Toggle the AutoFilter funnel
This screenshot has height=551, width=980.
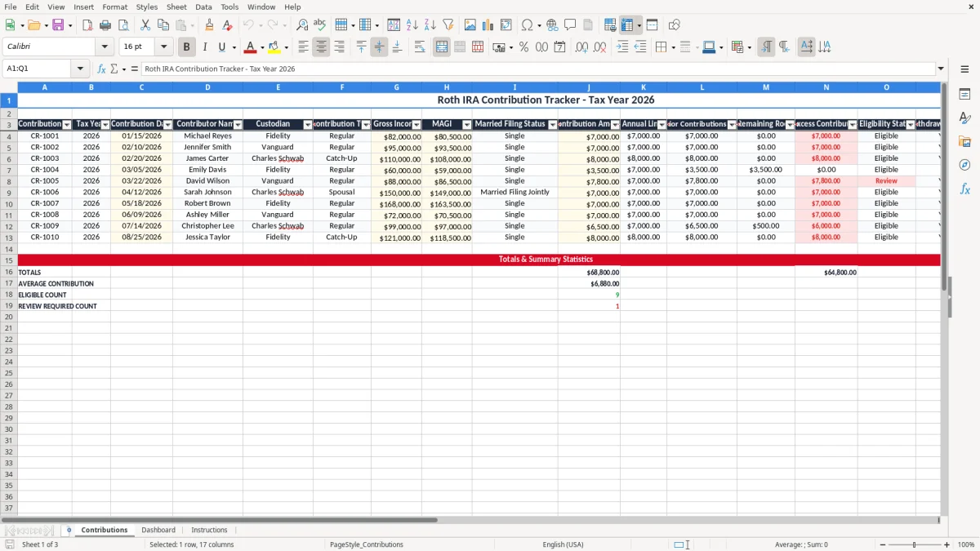pyautogui.click(x=448, y=25)
